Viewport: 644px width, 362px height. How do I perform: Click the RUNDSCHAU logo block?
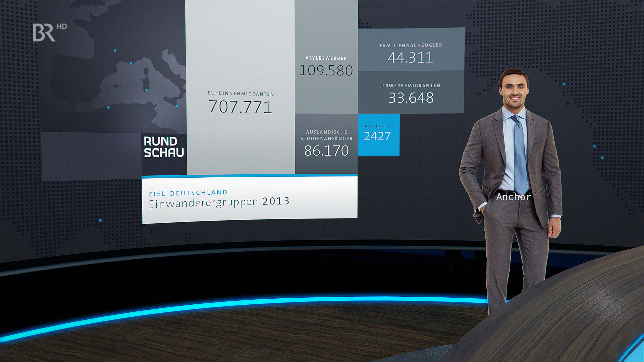(164, 154)
